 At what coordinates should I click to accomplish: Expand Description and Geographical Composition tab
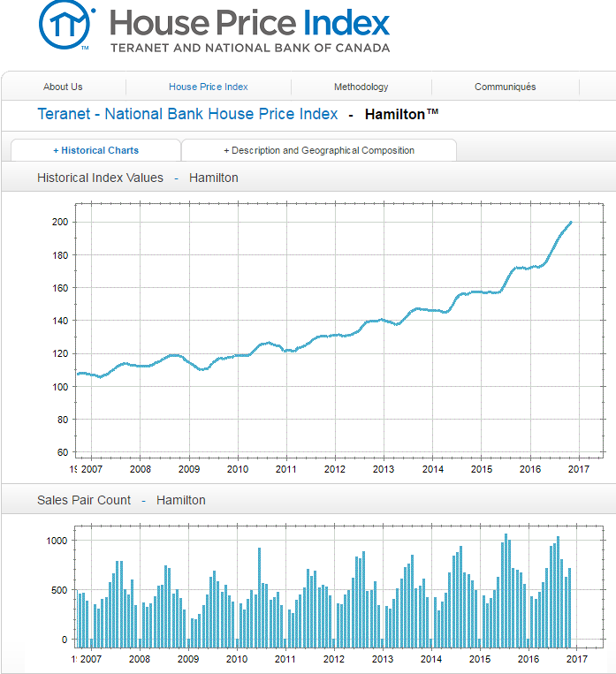[318, 150]
